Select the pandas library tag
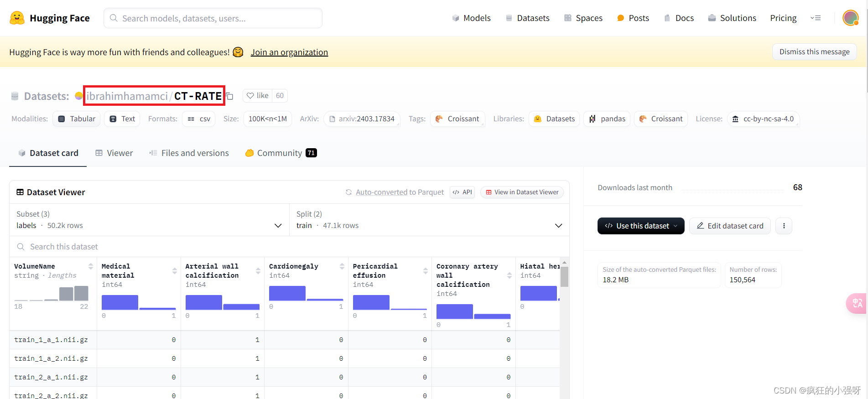The width and height of the screenshot is (868, 399). pyautogui.click(x=607, y=119)
